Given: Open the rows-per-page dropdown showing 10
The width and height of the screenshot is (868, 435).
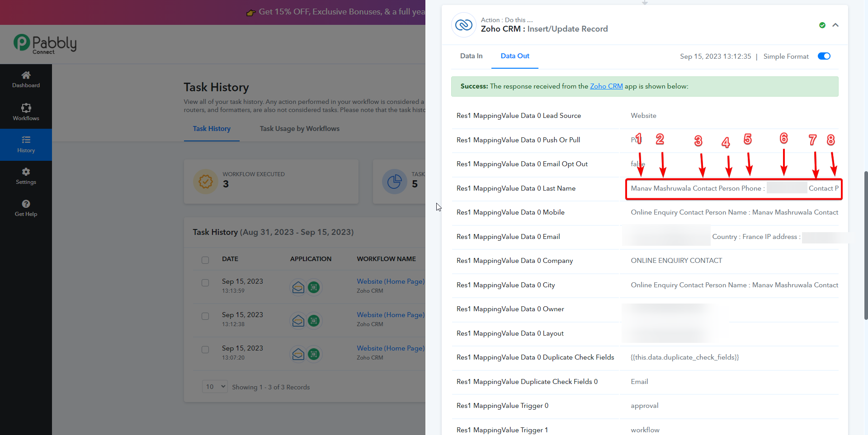Looking at the screenshot, I should 215,387.
